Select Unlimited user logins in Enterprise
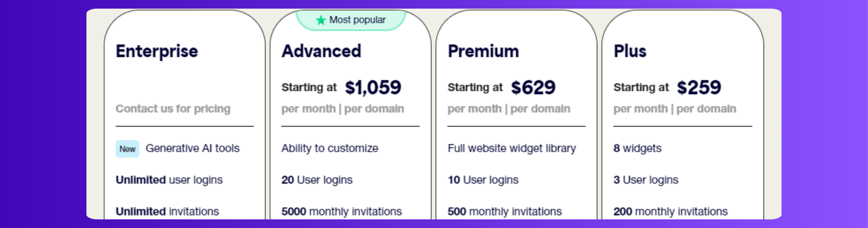Image resolution: width=868 pixels, height=228 pixels. (x=169, y=180)
